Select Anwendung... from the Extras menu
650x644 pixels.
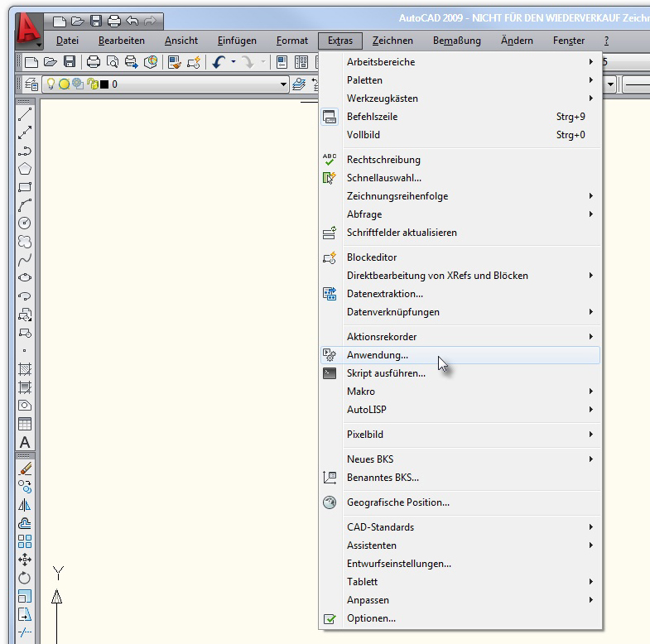point(378,355)
